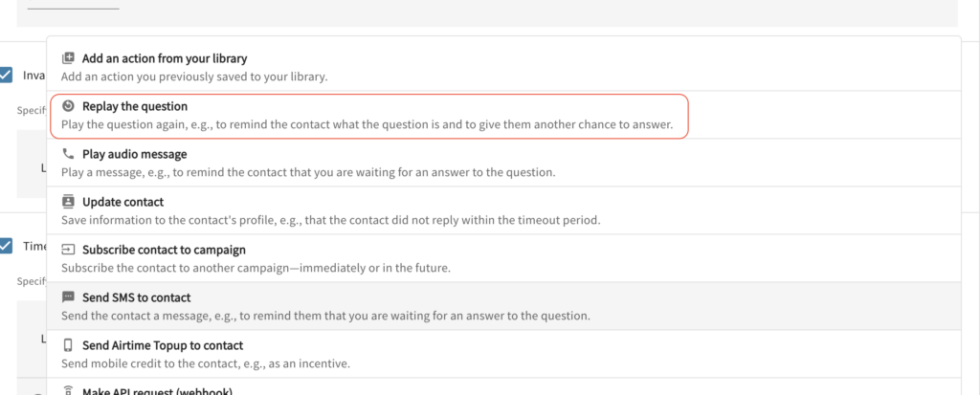
Task: Uncheck the Timeout checkbox
Action: coord(6,246)
